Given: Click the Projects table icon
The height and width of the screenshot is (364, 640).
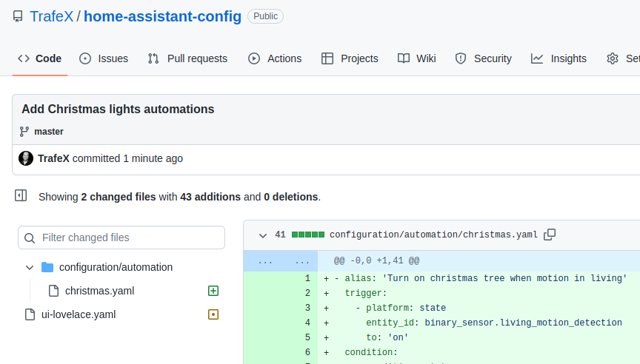Looking at the screenshot, I should pos(327,58).
